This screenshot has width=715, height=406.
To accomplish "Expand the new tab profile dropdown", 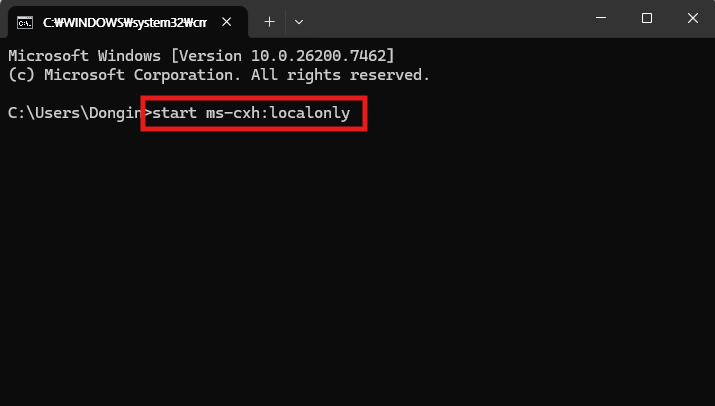I will pyautogui.click(x=298, y=20).
